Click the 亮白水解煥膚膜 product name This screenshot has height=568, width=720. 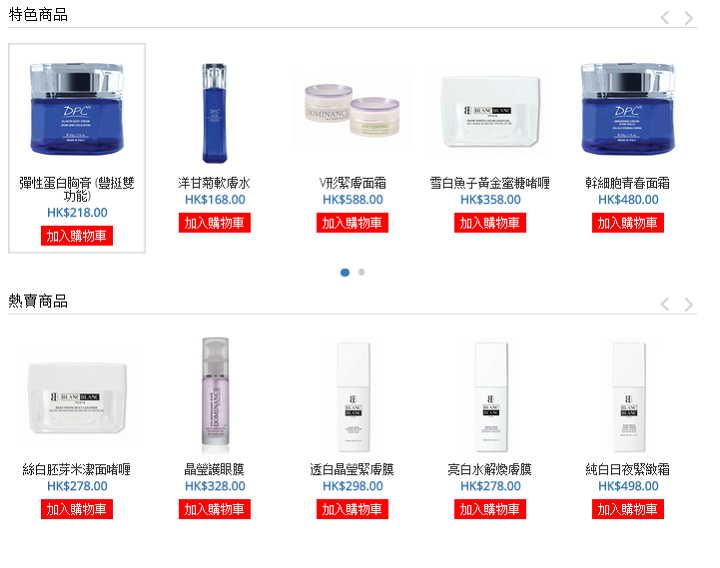pyautogui.click(x=490, y=469)
